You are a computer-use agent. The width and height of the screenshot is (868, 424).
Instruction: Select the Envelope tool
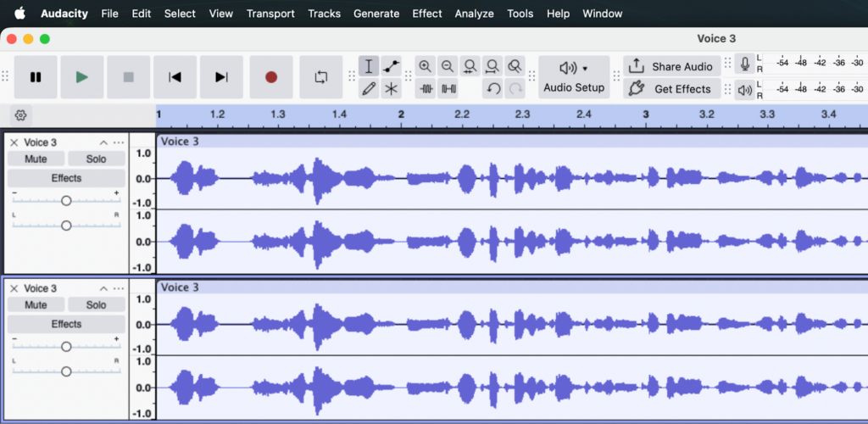(391, 66)
